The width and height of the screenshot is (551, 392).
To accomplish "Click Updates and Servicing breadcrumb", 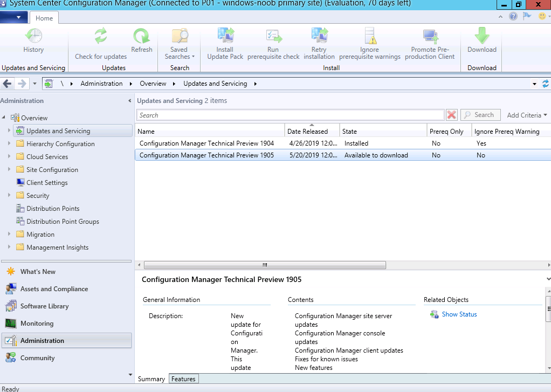I will coord(215,84).
